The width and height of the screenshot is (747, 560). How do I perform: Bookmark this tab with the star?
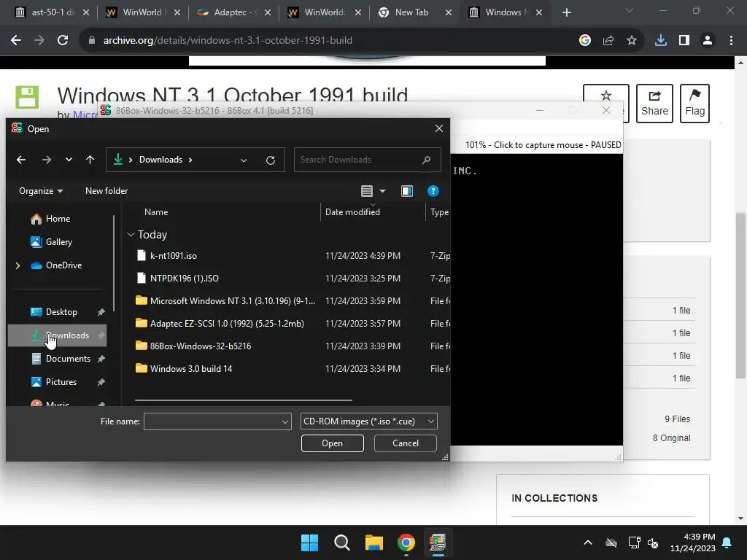(x=632, y=41)
